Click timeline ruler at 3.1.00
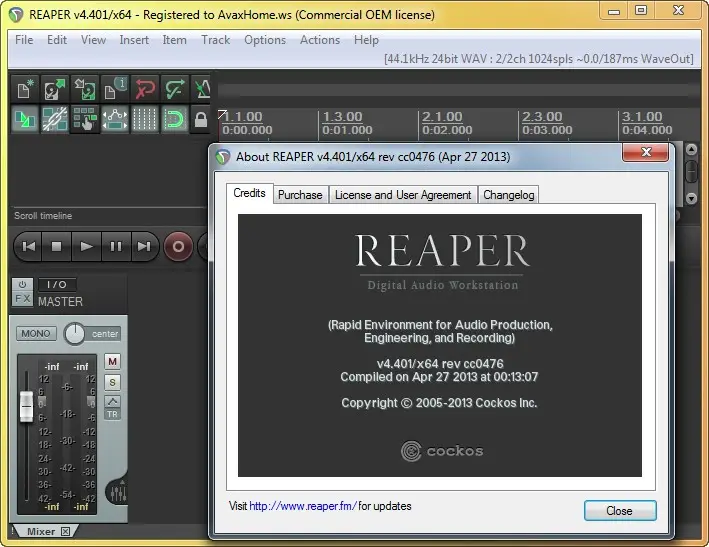Screen dimensions: 709x547 pos(642,117)
